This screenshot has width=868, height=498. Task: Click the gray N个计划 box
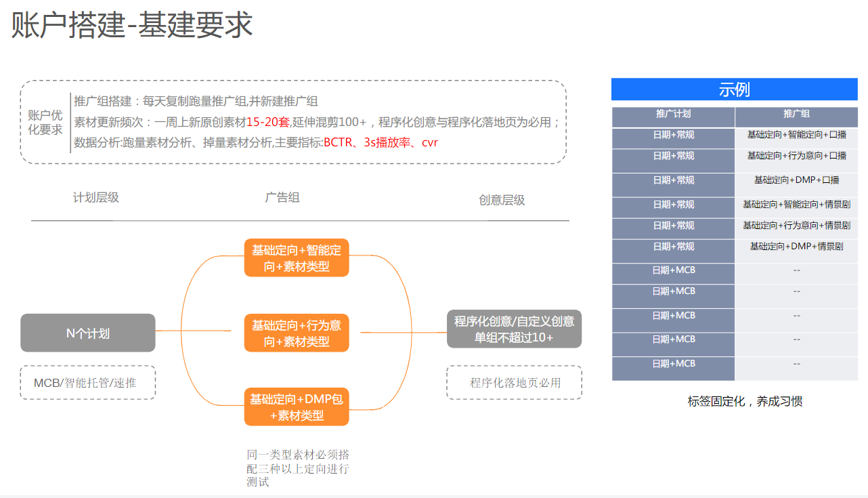[88, 333]
